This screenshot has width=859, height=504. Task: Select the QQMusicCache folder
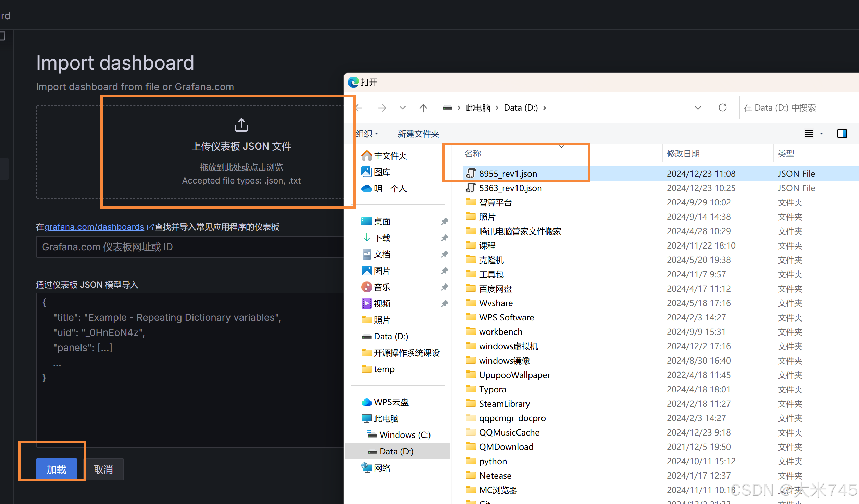509,432
